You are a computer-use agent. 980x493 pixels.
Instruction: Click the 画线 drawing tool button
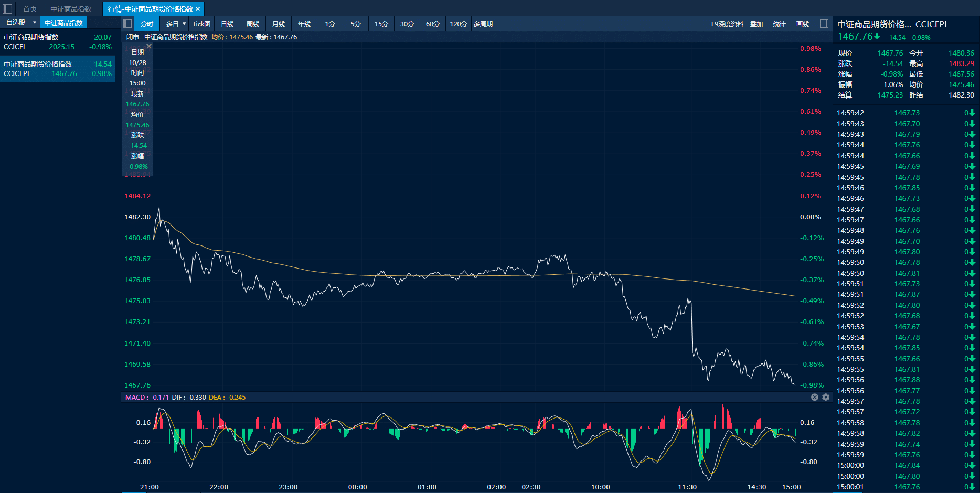point(803,24)
